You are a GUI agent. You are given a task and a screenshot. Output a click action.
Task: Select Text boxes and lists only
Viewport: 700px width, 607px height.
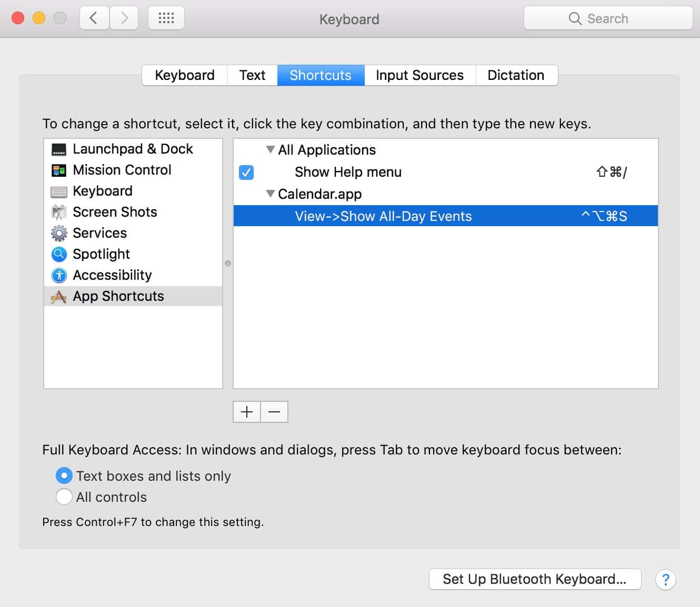click(x=64, y=476)
